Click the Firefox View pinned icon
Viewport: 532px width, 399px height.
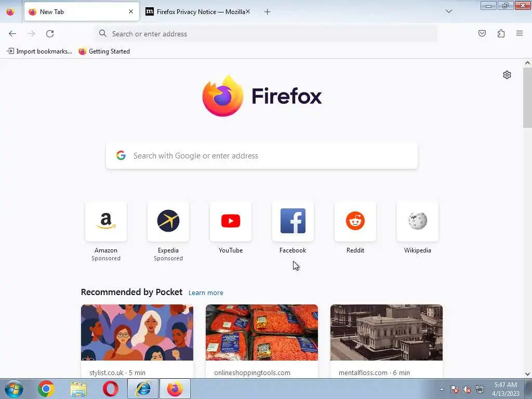tap(10, 12)
